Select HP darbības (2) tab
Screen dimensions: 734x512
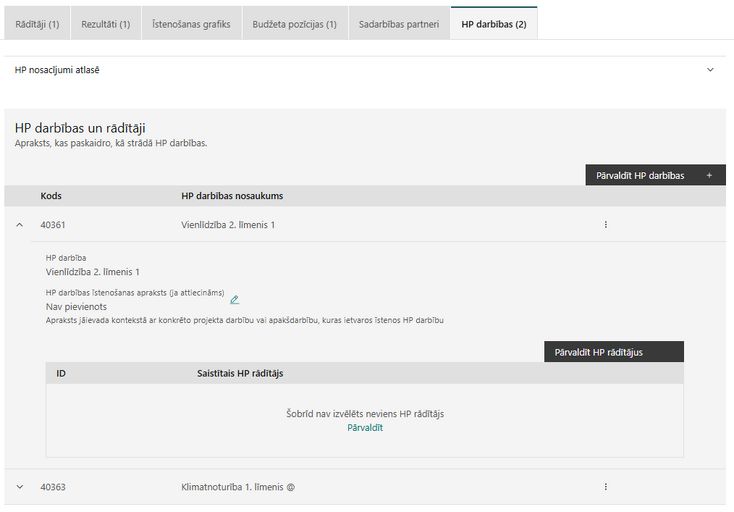pyautogui.click(x=494, y=24)
